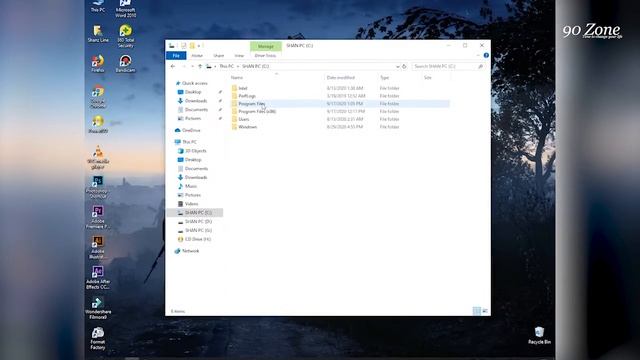Sort by the Name column header
The height and width of the screenshot is (360, 640).
tap(237, 78)
